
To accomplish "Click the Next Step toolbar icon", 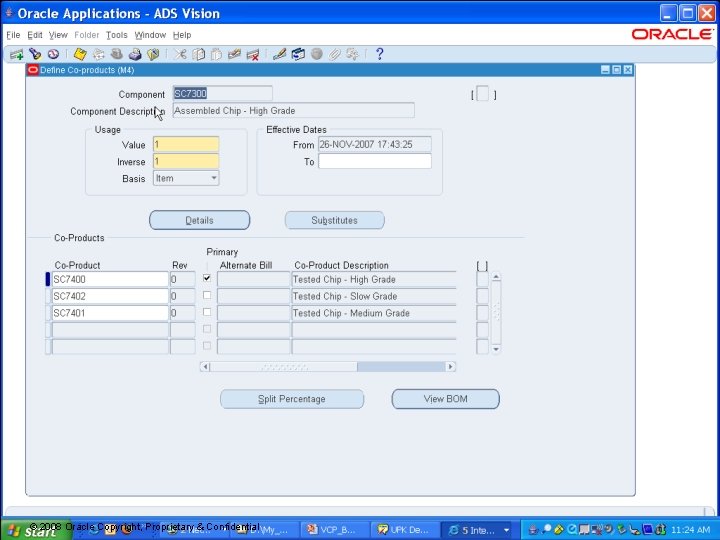I will pyautogui.click(x=98, y=55).
